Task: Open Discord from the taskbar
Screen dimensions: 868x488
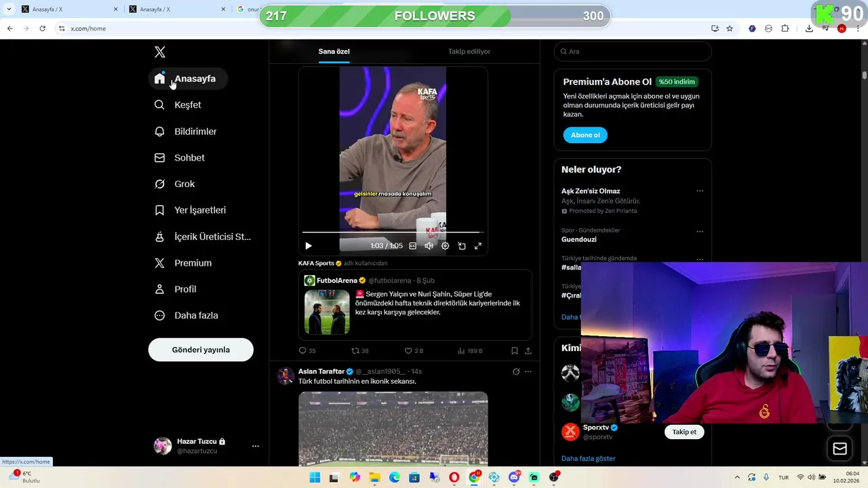Action: click(x=515, y=478)
